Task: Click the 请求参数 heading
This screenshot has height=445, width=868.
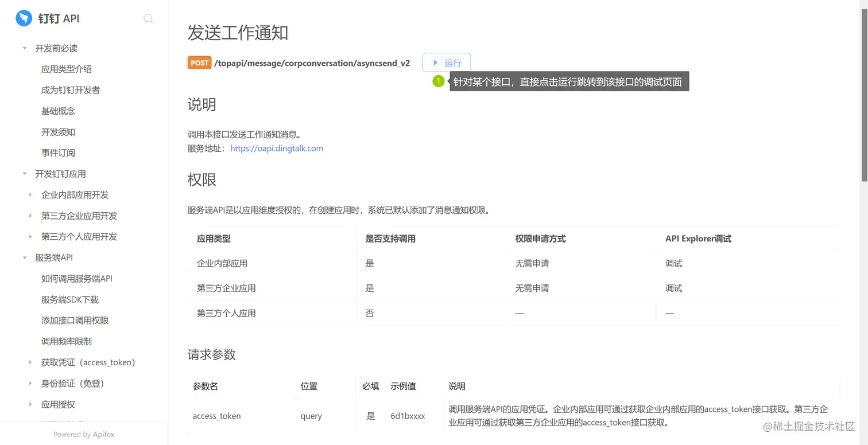Action: tap(211, 354)
